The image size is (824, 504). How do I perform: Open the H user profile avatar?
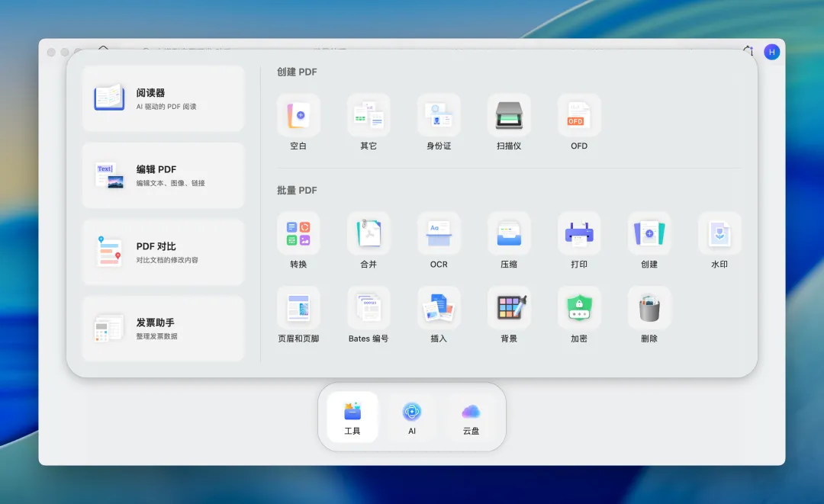coord(771,52)
